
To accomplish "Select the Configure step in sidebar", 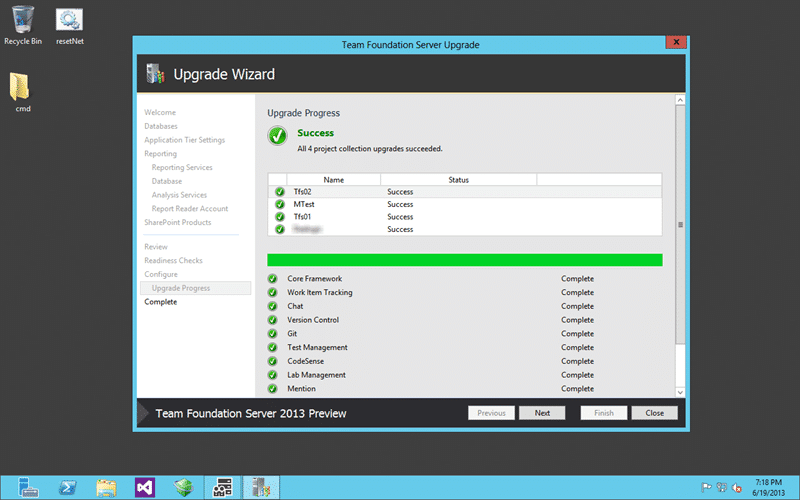I will pyautogui.click(x=161, y=274).
